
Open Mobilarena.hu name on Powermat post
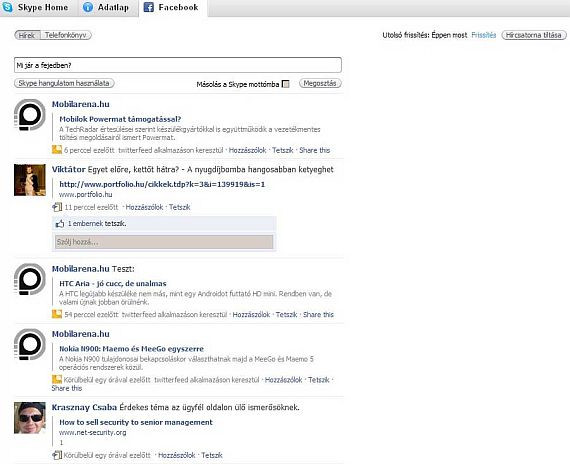[x=80, y=104]
